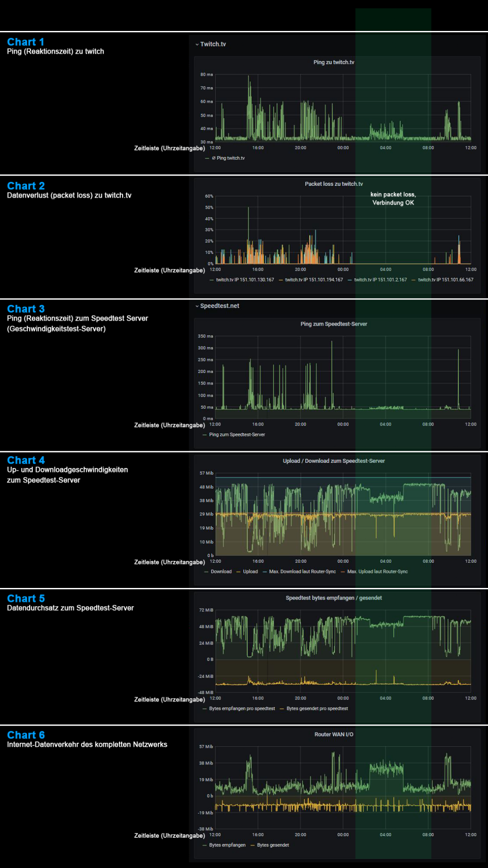The image size is (488, 868).
Task: Collapse the Twitch.tv row chevron
Action: (x=197, y=44)
